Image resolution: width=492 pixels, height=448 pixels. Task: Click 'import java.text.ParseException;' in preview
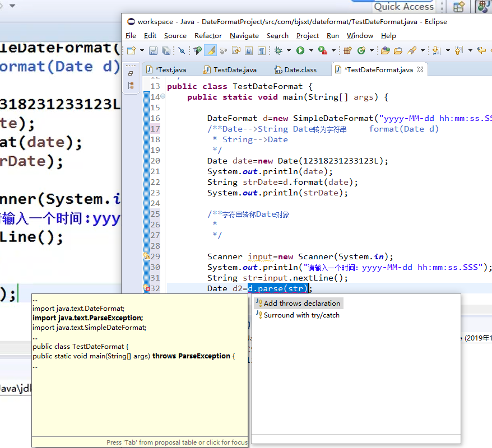click(88, 318)
